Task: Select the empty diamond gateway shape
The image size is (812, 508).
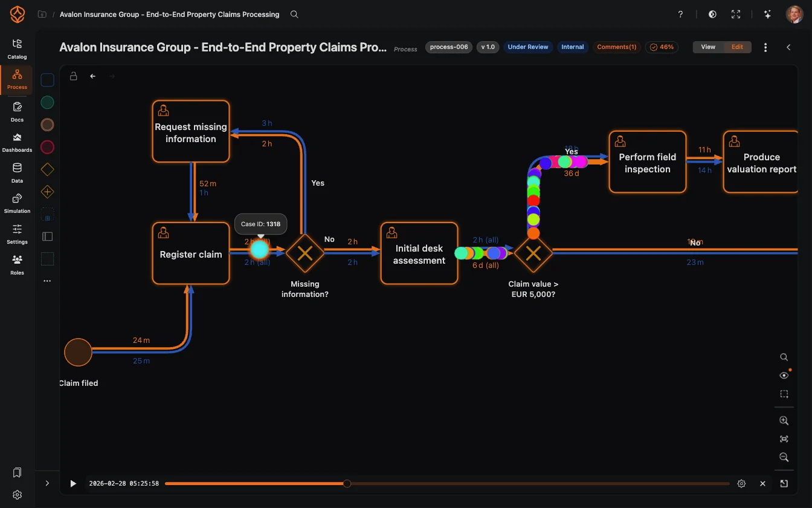Action: tap(47, 169)
